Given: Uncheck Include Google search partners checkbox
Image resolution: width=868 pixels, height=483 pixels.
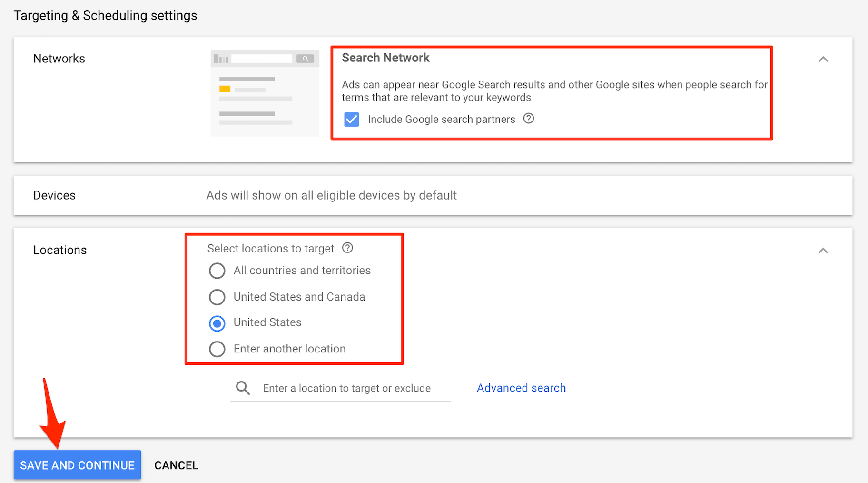Looking at the screenshot, I should pos(352,119).
